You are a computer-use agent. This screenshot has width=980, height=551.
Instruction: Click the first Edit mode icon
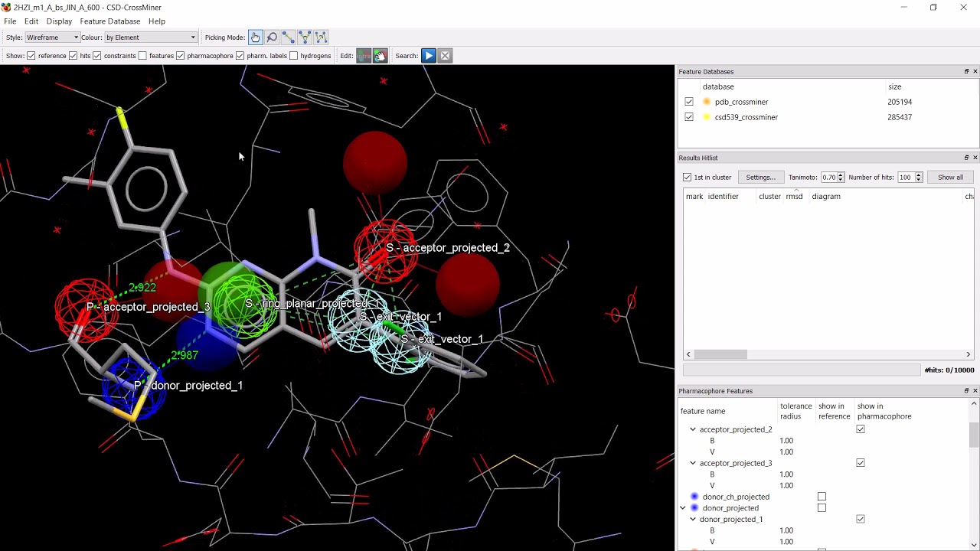[x=364, y=55]
